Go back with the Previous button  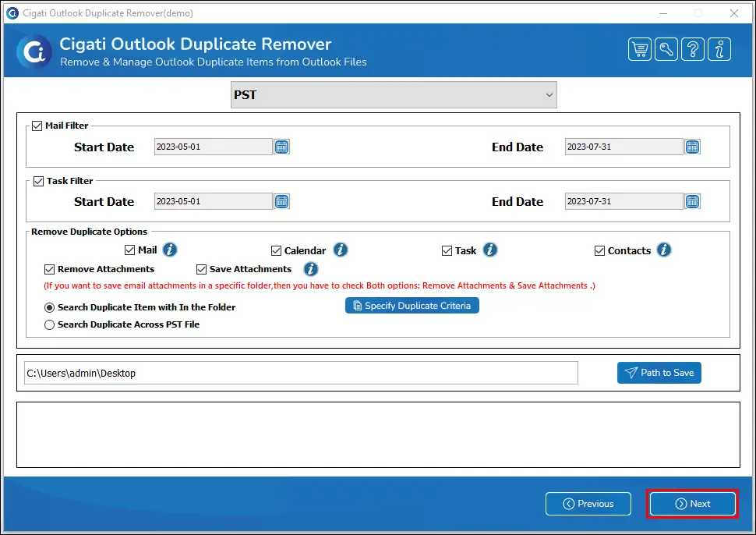pos(588,504)
